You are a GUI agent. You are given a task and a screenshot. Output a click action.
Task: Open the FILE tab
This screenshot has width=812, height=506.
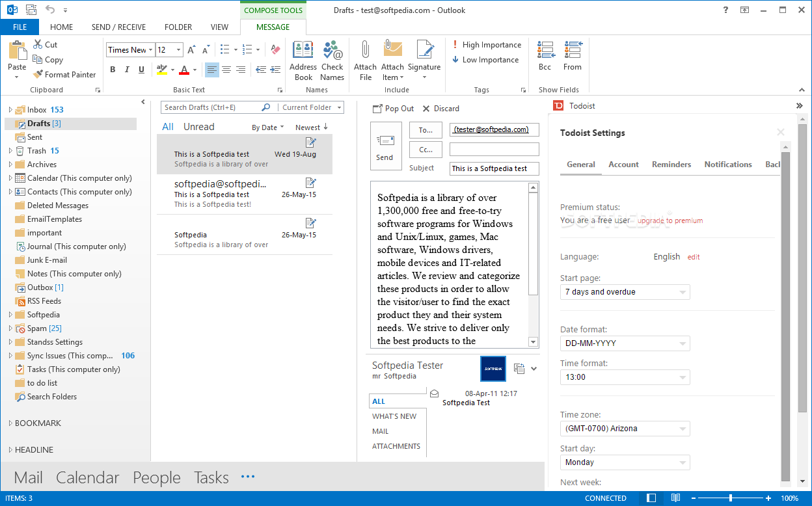[20, 27]
